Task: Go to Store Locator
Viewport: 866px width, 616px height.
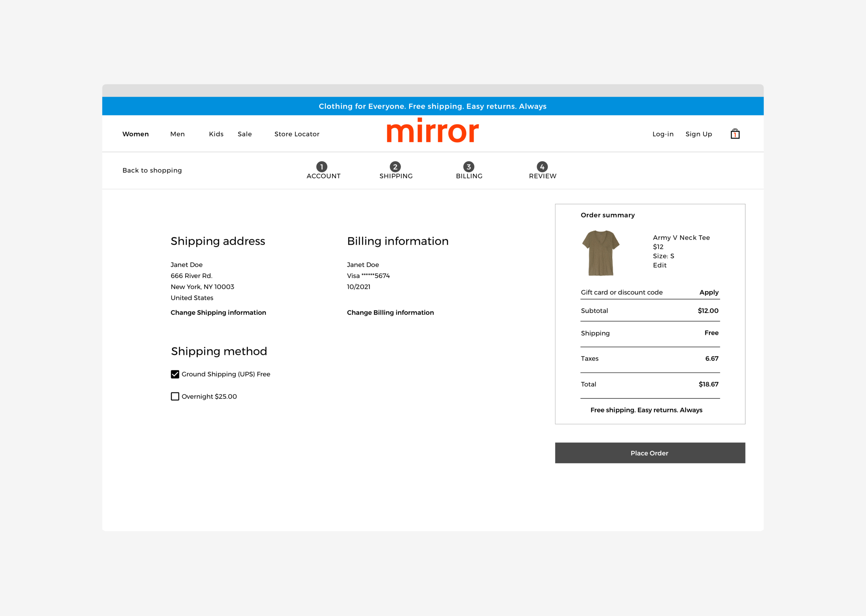Action: 297,134
